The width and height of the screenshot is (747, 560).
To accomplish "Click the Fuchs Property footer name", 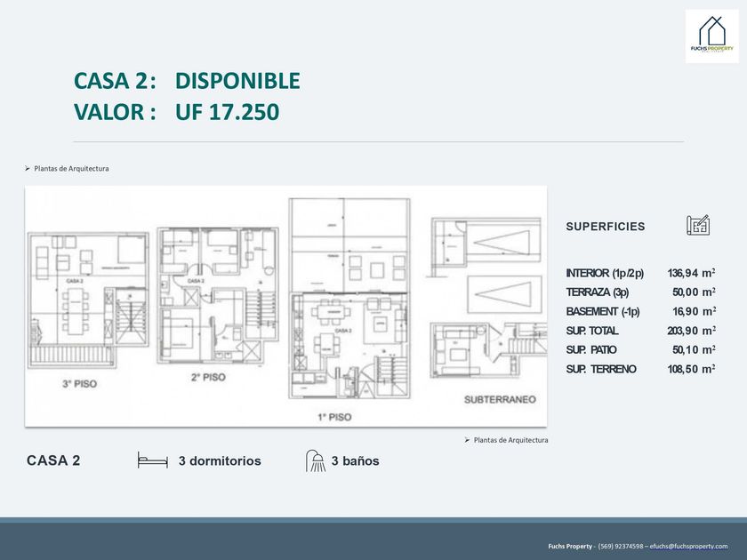I will tap(570, 546).
